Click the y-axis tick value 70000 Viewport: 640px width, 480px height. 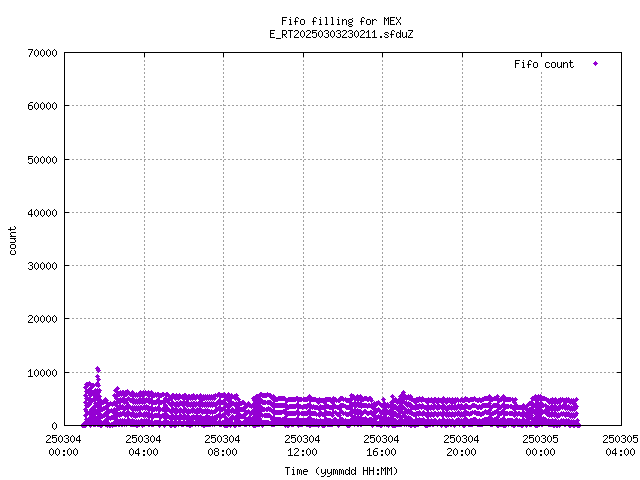coord(42,53)
